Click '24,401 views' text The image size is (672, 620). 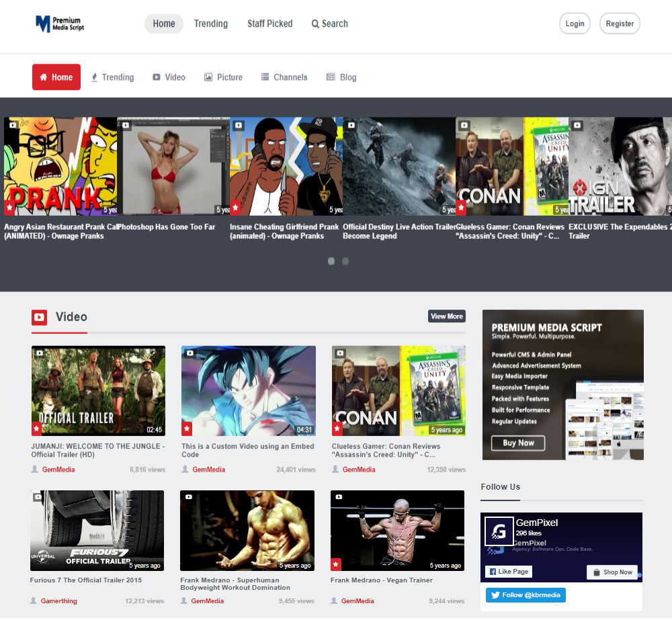[x=296, y=470]
